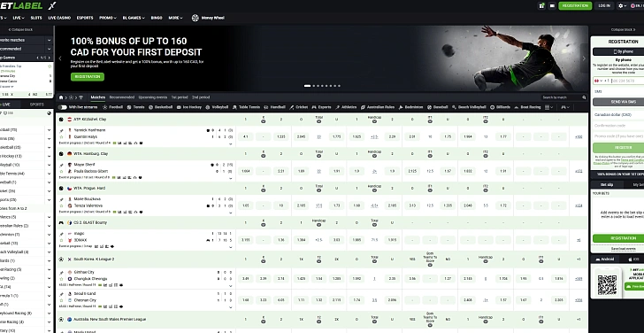
Task: Click the green REGISTRATION button in header
Action: pyautogui.click(x=575, y=5)
